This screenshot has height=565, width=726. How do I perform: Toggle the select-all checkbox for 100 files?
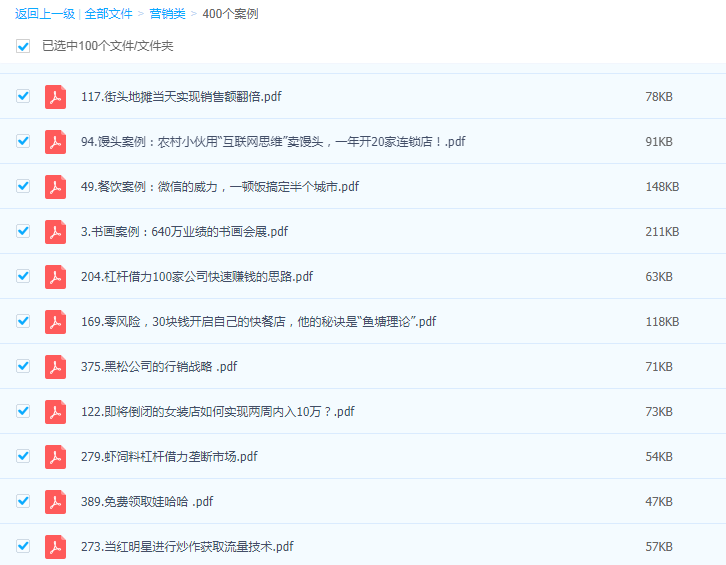pyautogui.click(x=23, y=46)
